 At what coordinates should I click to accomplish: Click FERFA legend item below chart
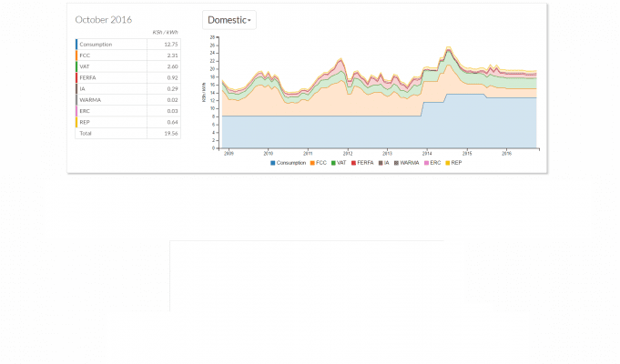(x=364, y=162)
